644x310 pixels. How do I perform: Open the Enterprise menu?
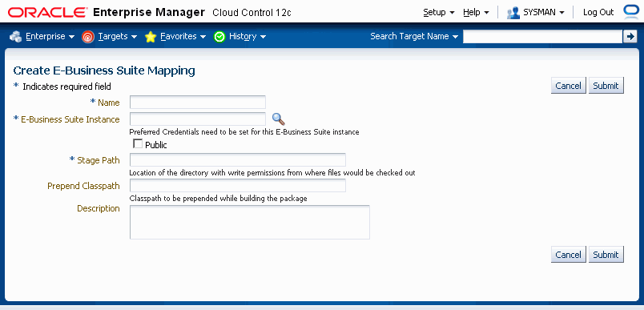pyautogui.click(x=50, y=37)
